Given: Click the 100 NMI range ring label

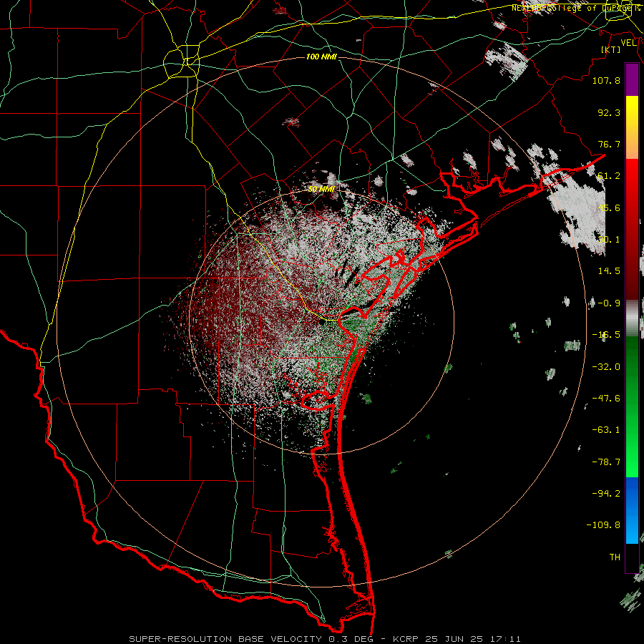Looking at the screenshot, I should click(x=321, y=57).
